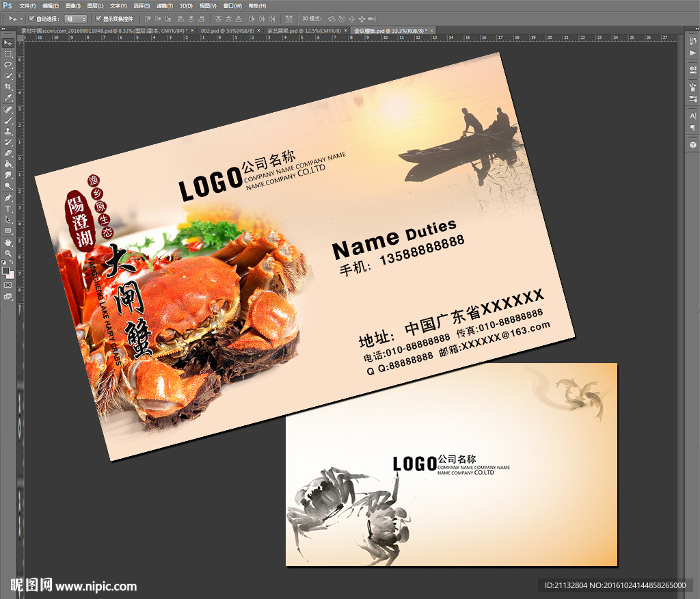The width and height of the screenshot is (700, 599).
Task: Select the Dodge tool
Action: pyautogui.click(x=8, y=186)
